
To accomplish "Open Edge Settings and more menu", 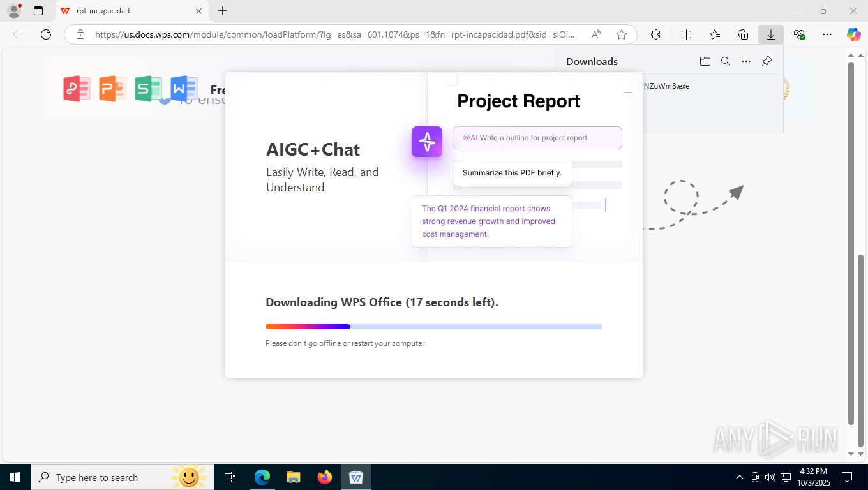I will (x=827, y=34).
